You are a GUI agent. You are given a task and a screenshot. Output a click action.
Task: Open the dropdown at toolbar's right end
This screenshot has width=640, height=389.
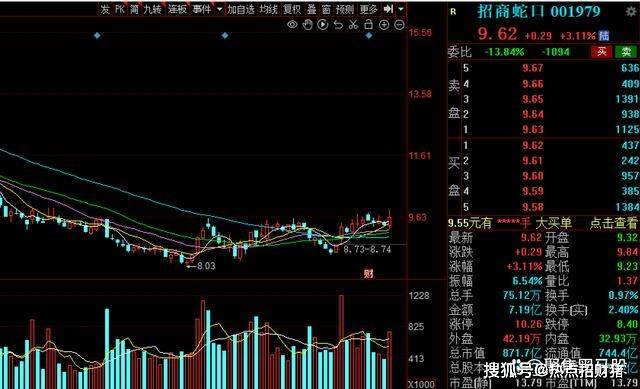pos(401,9)
